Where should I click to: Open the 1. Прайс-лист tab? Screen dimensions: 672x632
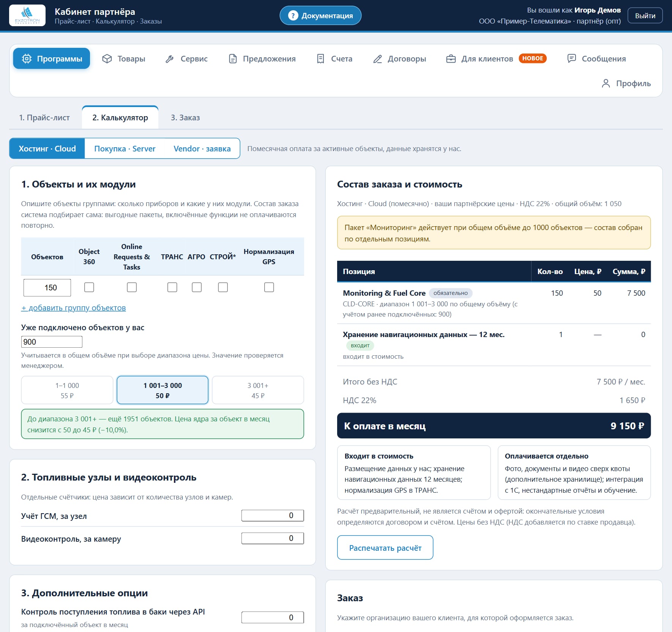click(44, 117)
